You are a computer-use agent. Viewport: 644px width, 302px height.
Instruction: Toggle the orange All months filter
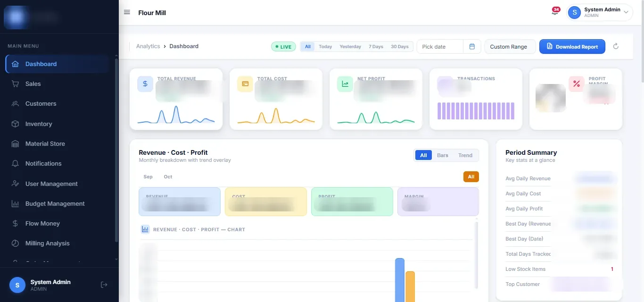[x=471, y=177]
